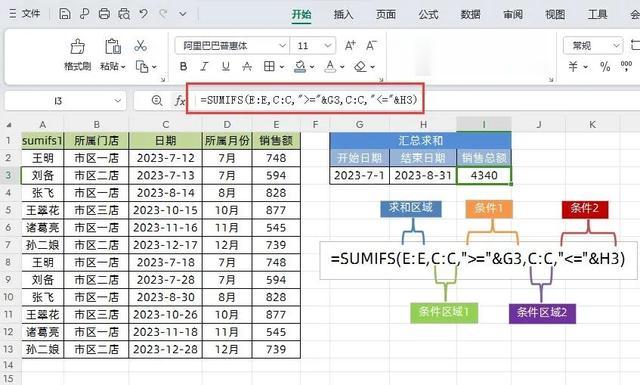Image resolution: width=640 pixels, height=385 pixels.
Task: Open the font name dropdown 阿里巴巴普惠体
Action: [232, 45]
